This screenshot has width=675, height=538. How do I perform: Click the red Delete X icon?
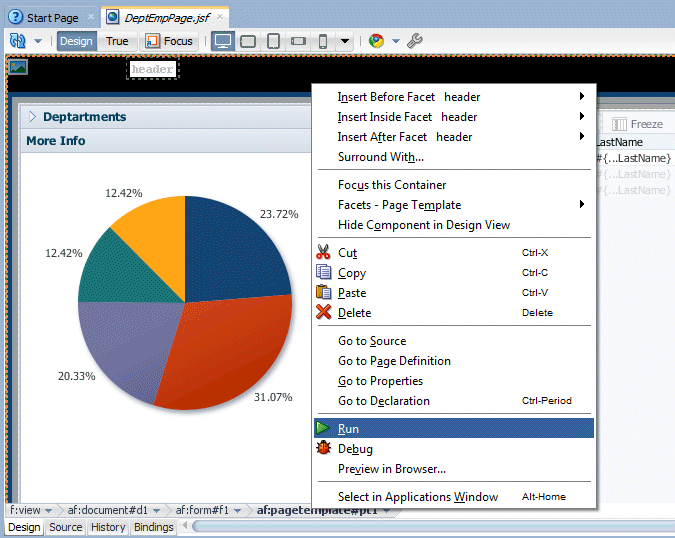click(323, 312)
